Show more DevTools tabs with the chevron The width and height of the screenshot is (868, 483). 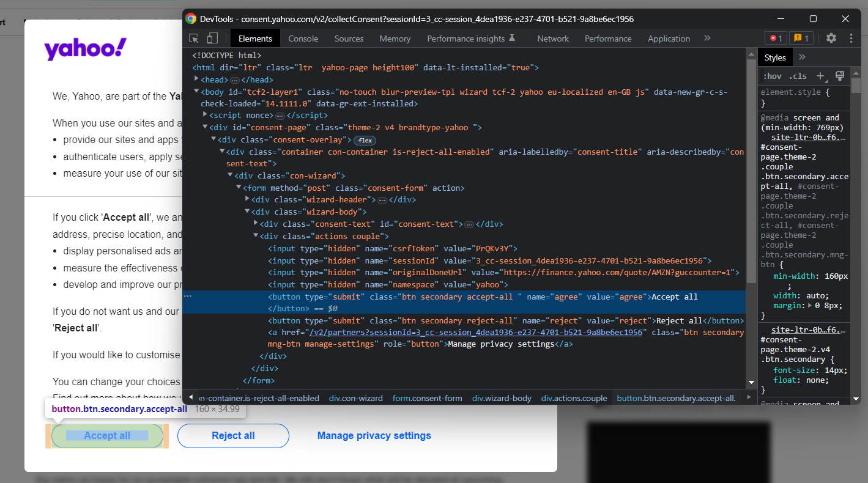coord(707,38)
